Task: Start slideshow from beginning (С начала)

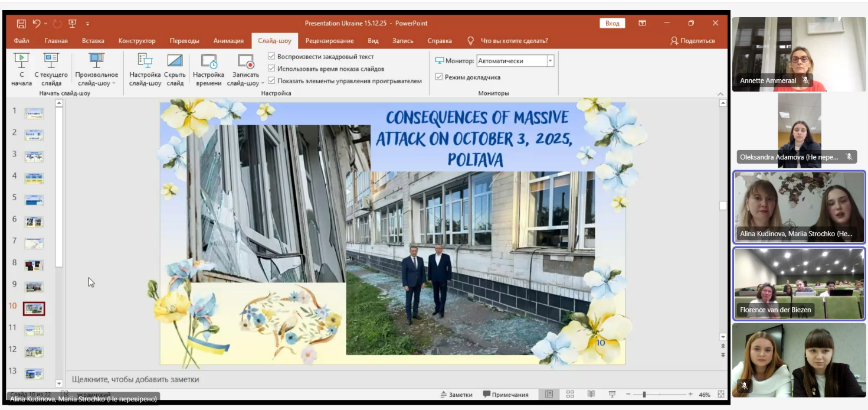Action: [x=21, y=61]
